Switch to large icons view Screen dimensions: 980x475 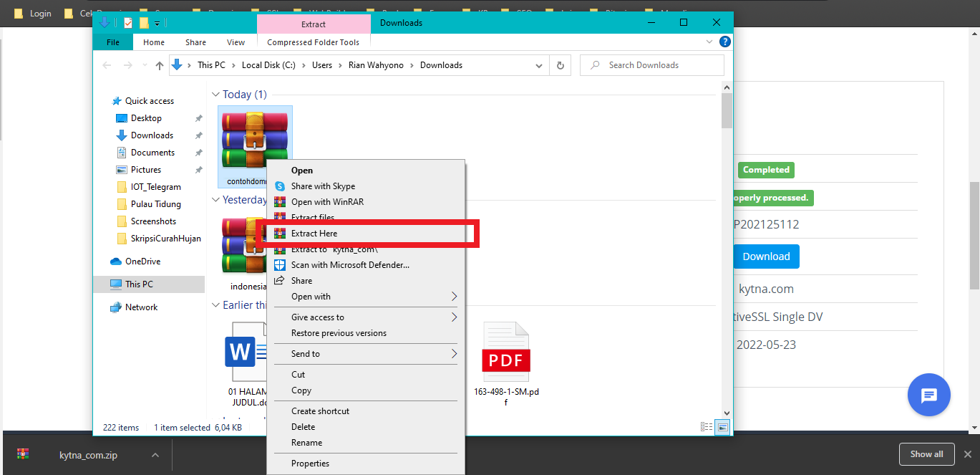tap(722, 428)
